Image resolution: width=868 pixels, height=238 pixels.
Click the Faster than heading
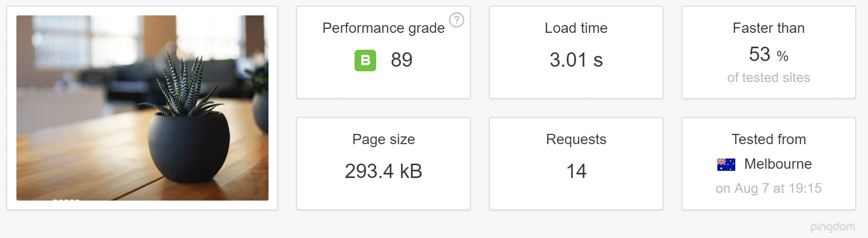point(769,28)
